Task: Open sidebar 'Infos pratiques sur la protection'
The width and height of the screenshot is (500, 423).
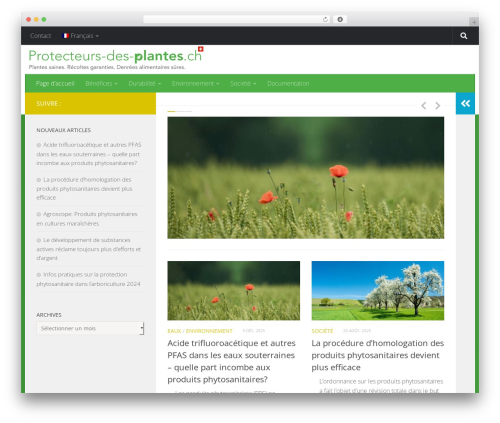Action: click(88, 279)
